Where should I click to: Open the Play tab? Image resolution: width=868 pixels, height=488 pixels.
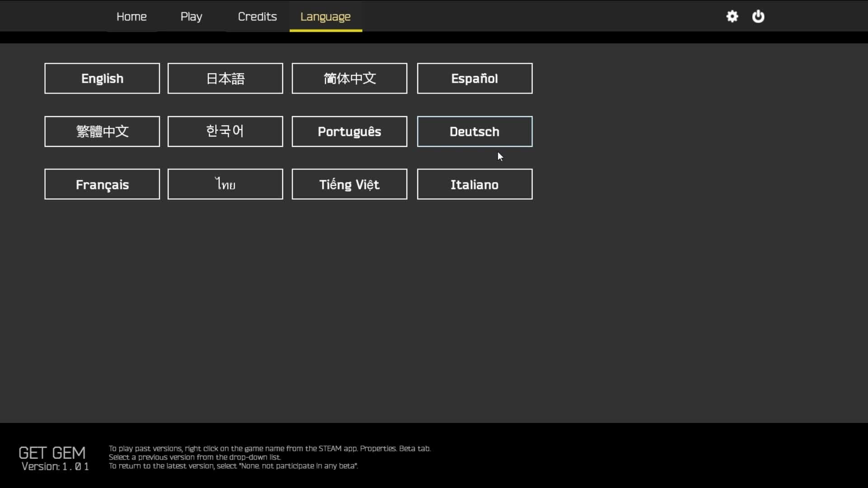[191, 17]
